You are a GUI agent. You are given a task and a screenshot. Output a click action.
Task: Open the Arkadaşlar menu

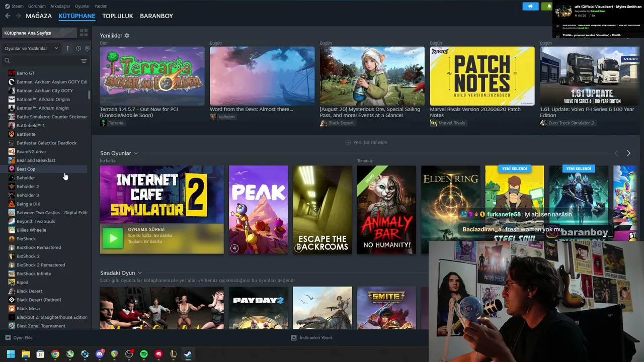coord(60,6)
